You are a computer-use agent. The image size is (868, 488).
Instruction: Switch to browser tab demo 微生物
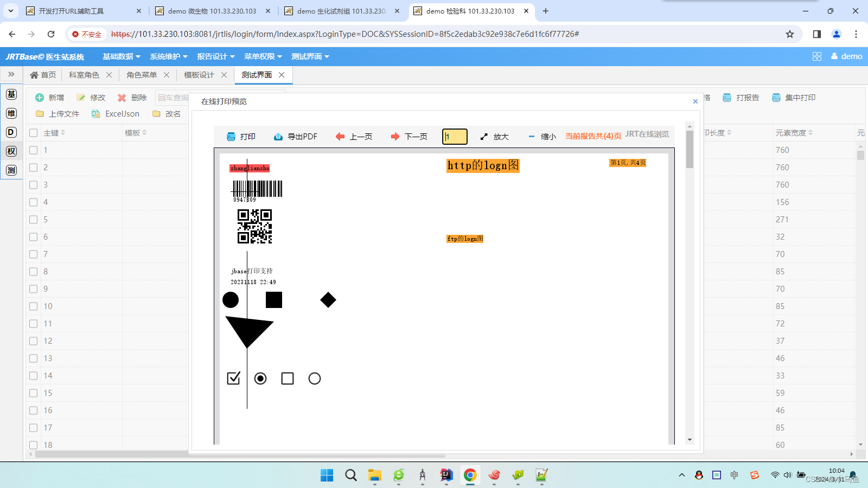pos(213,11)
